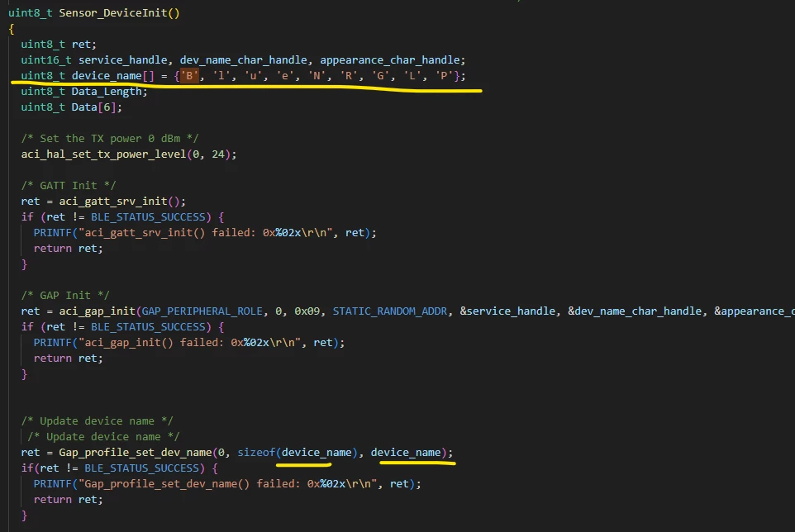Select dev_name_char_handle in the uint16_t declaration
The image size is (795, 532).
click(243, 59)
